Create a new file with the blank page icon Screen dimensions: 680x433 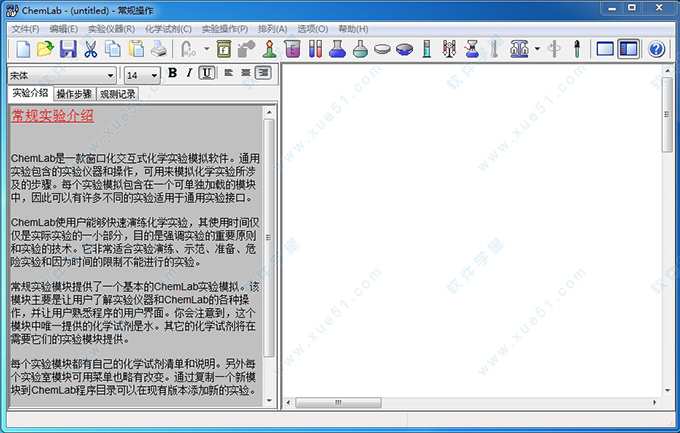(x=23, y=49)
